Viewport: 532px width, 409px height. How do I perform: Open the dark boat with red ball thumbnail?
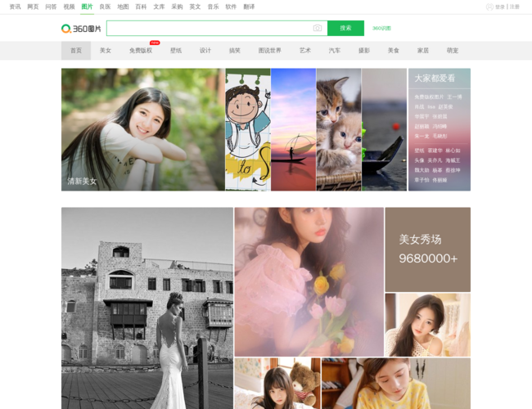tap(384, 129)
